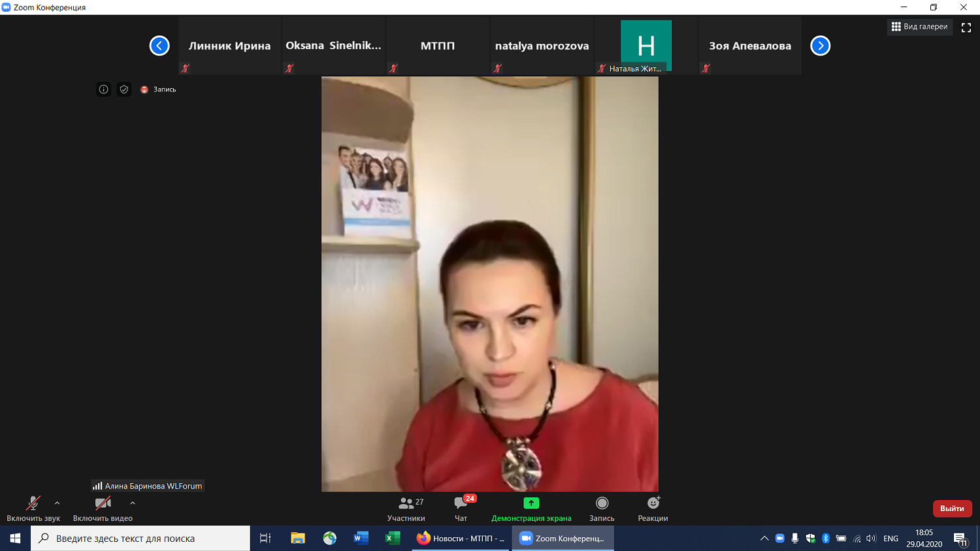Viewport: 980px width, 551px height.
Task: Expand audio options arrow next to microphone
Action: (x=57, y=503)
